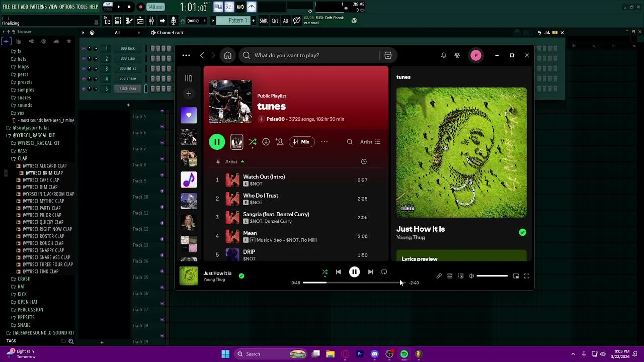
Task: Open Spotify notifications bell
Action: tap(444, 55)
